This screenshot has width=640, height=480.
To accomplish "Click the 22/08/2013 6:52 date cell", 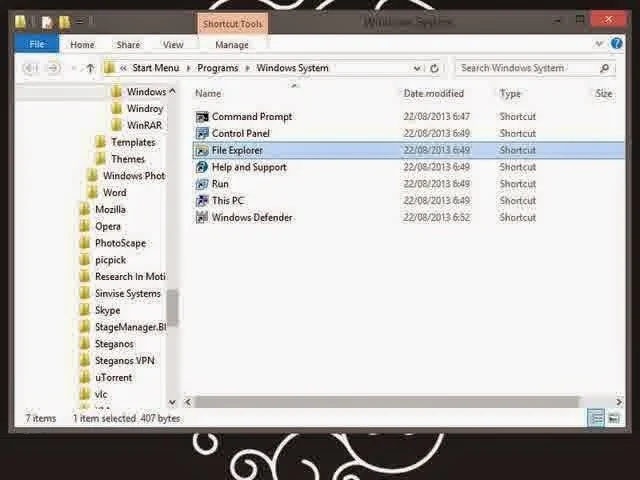I will (x=437, y=218).
